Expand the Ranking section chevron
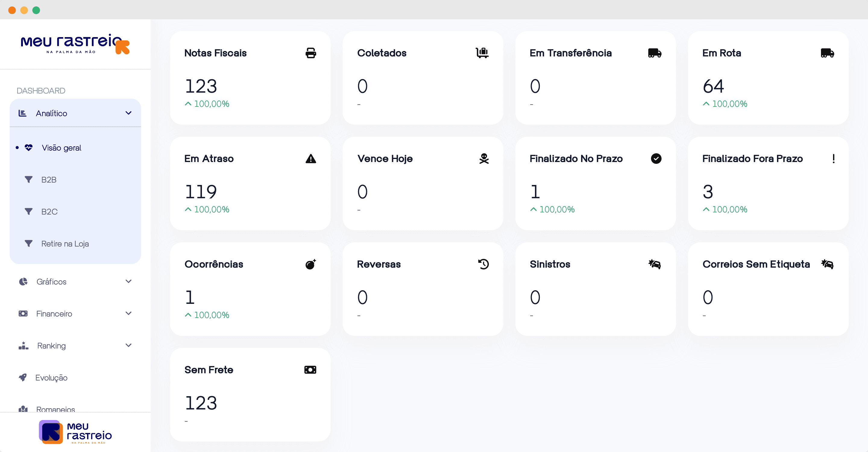 [x=128, y=345]
